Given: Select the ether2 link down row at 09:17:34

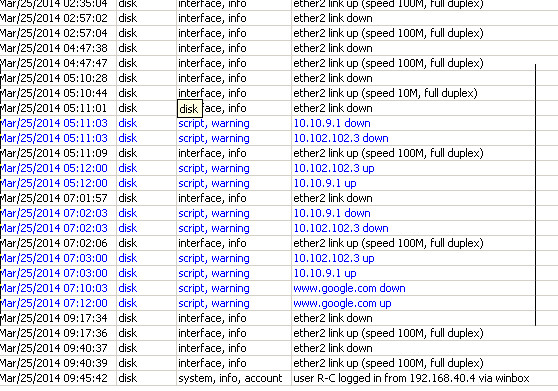Looking at the screenshot, I should point(279,318).
